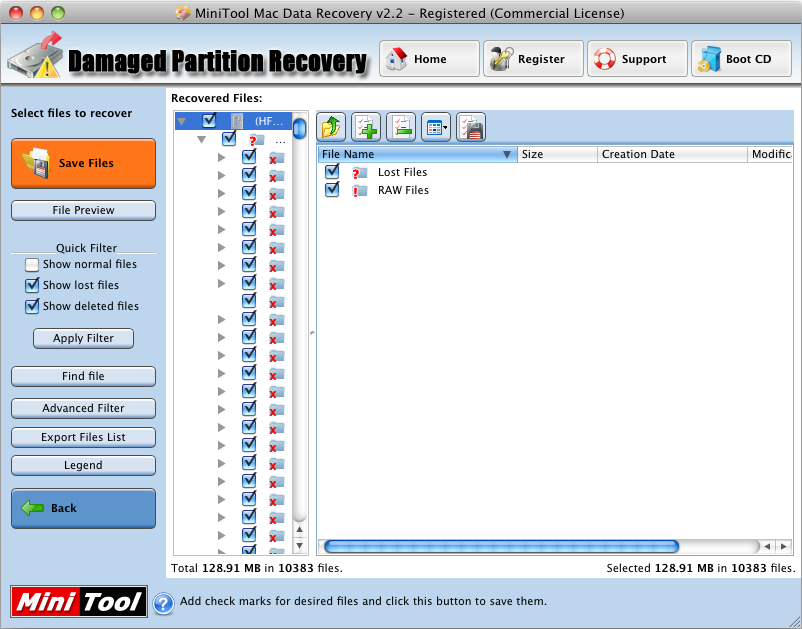
Task: Click the file list scroll left arrow
Action: point(767,547)
